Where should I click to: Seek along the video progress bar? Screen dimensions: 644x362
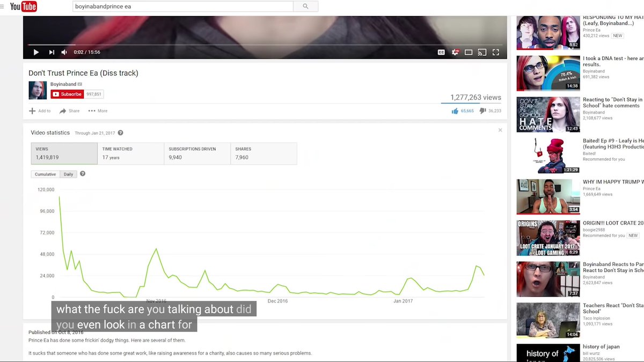click(x=265, y=45)
